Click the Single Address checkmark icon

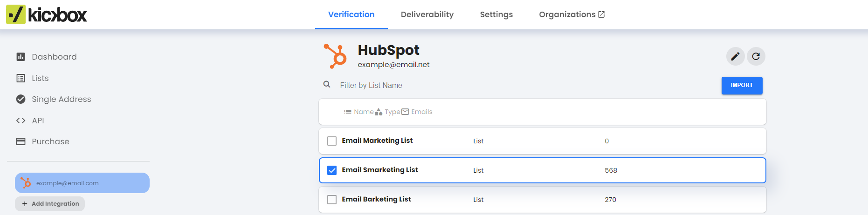(x=21, y=99)
